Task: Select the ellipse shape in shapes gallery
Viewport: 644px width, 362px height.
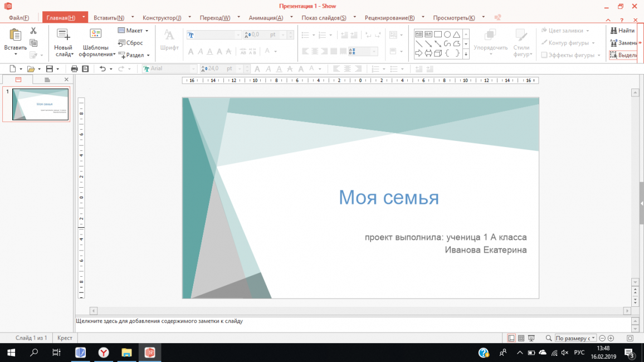Action: pyautogui.click(x=447, y=34)
